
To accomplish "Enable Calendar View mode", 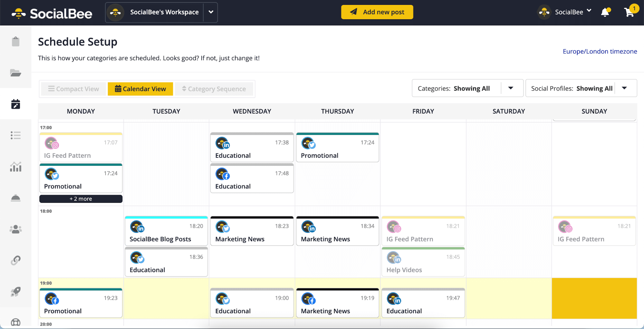I will pyautogui.click(x=140, y=89).
